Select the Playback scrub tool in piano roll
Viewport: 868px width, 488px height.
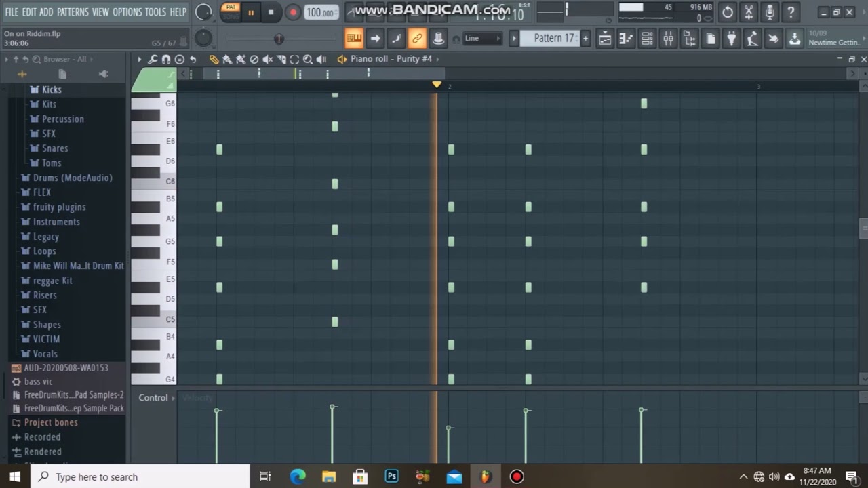[321, 60]
